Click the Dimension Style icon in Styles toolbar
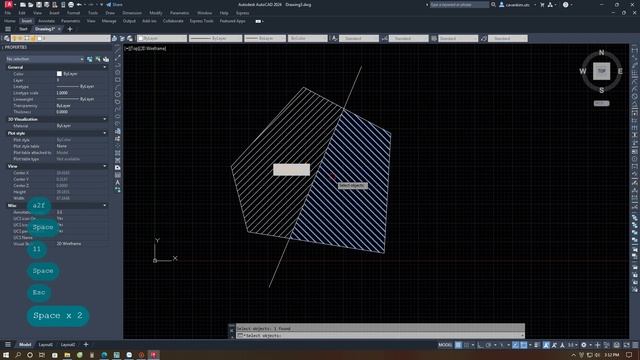The width and height of the screenshot is (640, 360). 384,38
